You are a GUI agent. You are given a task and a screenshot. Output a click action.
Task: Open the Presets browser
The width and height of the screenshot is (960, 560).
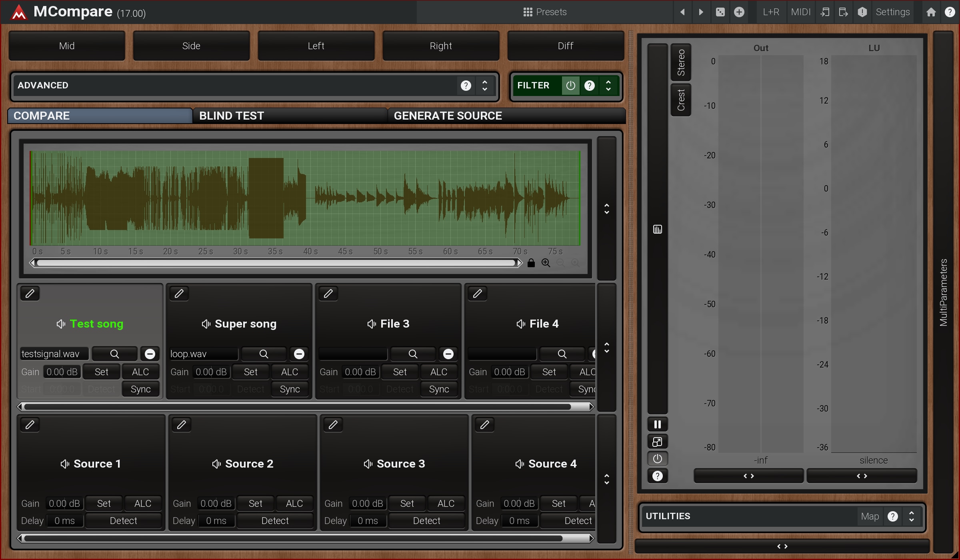(x=545, y=12)
